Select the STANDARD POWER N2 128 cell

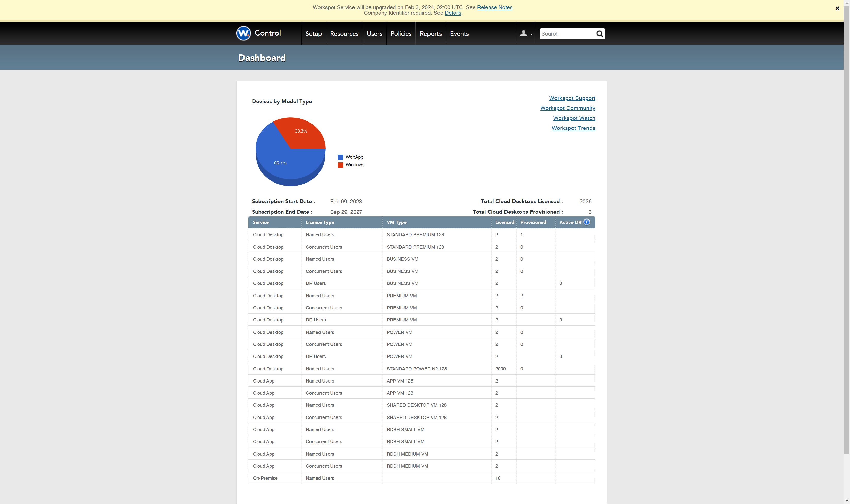[437, 369]
